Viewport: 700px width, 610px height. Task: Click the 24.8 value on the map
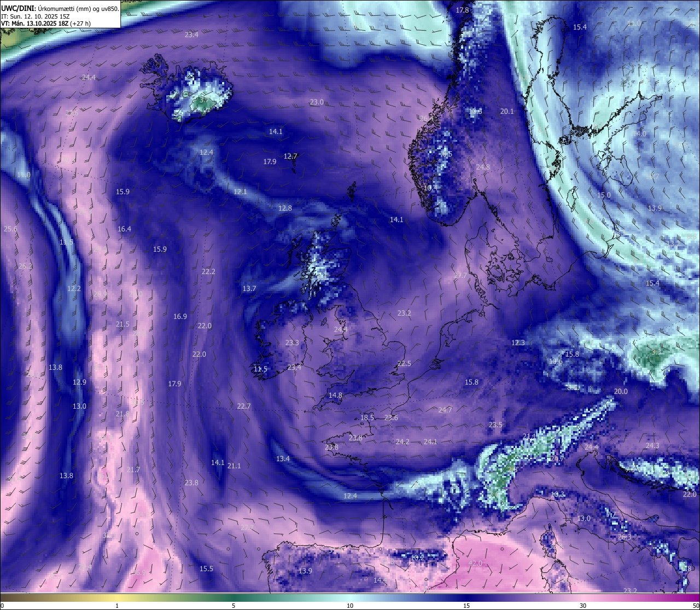pos(483,167)
